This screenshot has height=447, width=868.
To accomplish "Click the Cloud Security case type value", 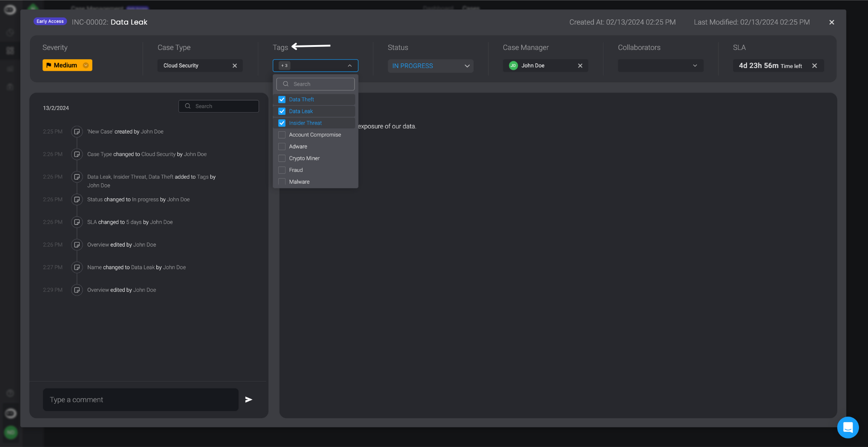I will [x=181, y=66].
